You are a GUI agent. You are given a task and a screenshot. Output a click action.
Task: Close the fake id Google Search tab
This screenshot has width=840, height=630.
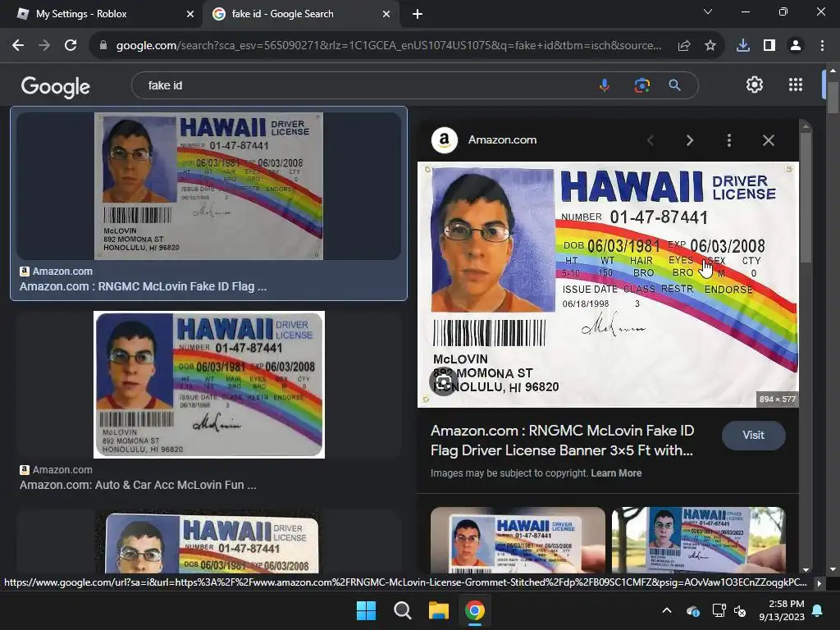[x=386, y=14]
